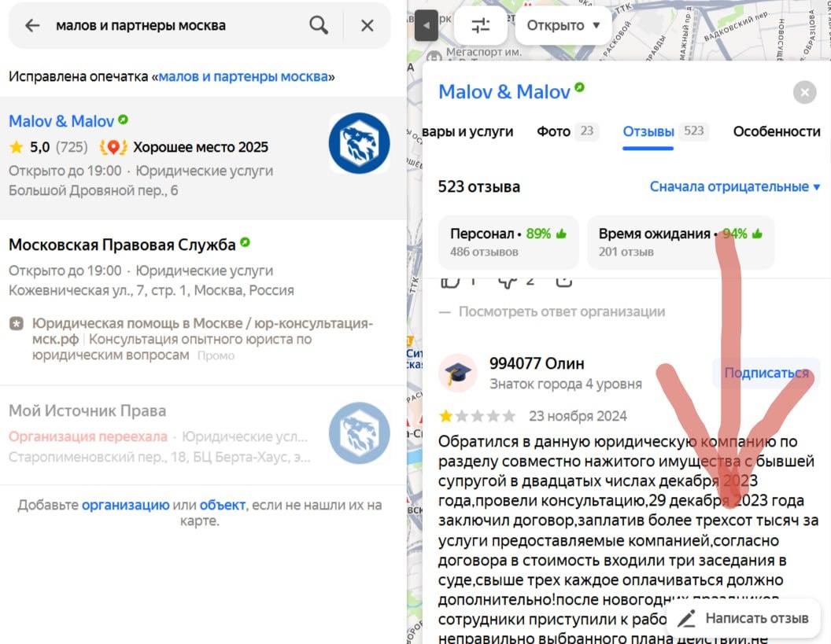Click the 'Написать отзыв' button
Screen dimensions: 831x644
pos(743,618)
